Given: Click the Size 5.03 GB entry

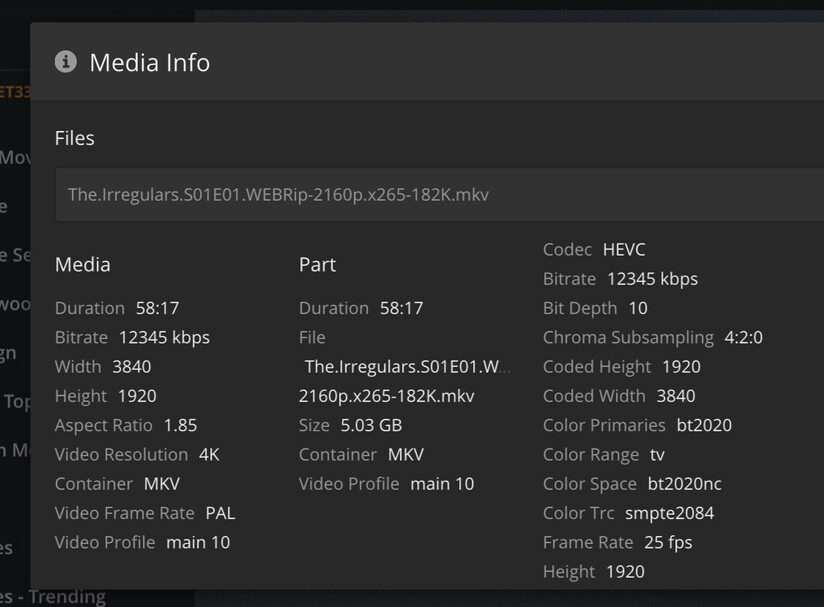Looking at the screenshot, I should tap(350, 425).
